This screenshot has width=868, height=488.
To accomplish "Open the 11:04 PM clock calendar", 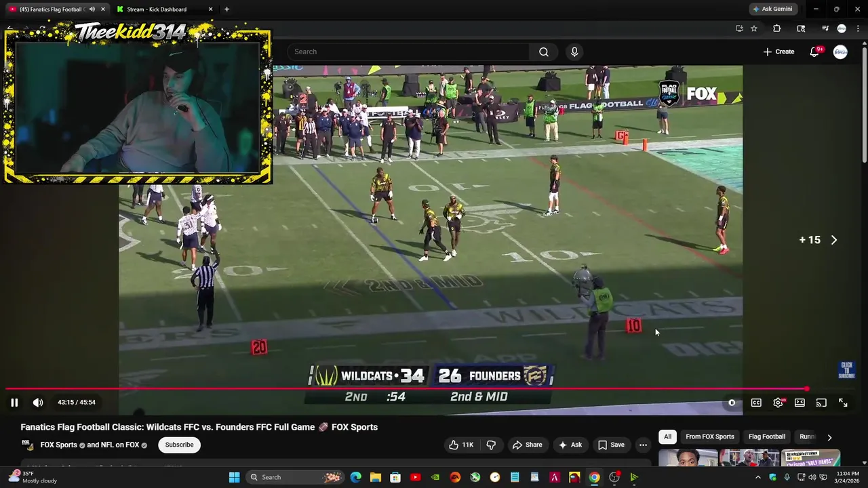I will tap(847, 477).
